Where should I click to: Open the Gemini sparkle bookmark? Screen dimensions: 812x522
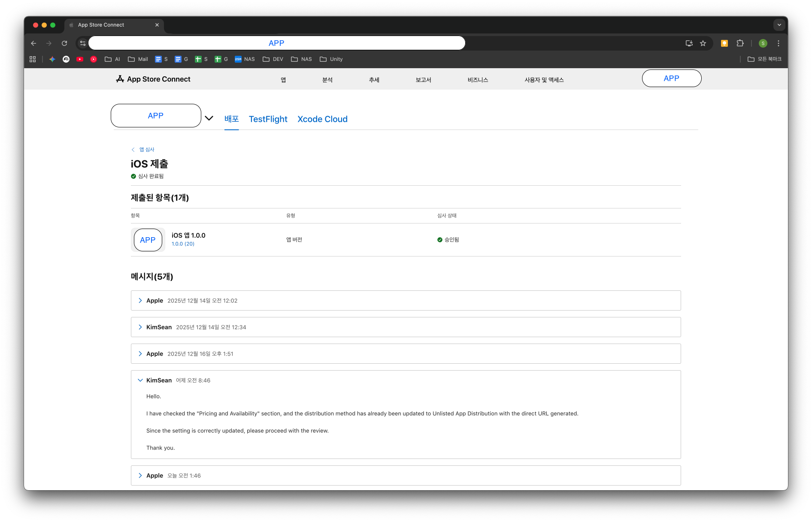tap(52, 59)
